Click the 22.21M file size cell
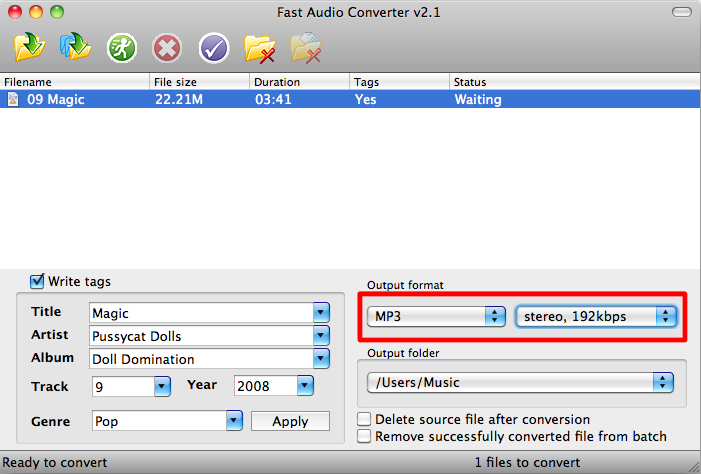Image resolution: width=701 pixels, height=474 pixels. 179,99
